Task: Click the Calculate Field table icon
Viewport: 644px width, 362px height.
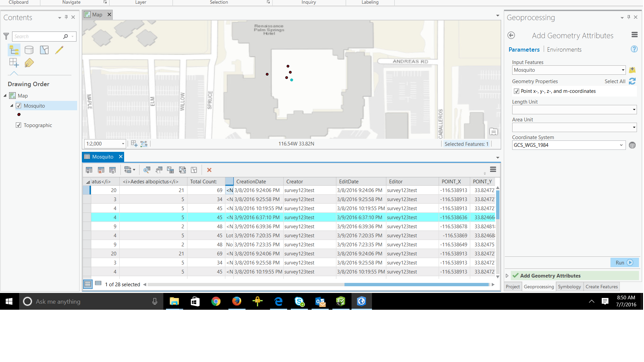Action: [112, 170]
